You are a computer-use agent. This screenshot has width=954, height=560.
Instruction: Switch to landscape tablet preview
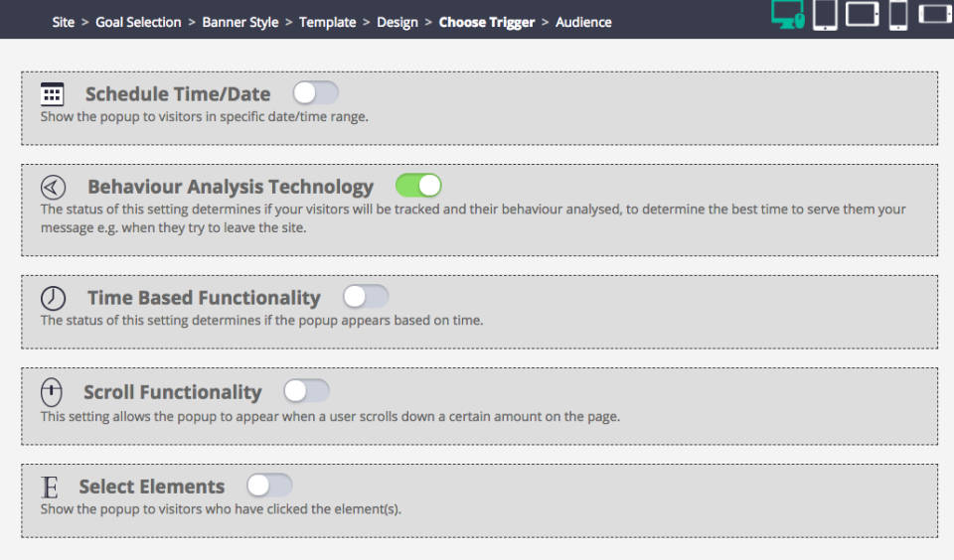pos(862,15)
